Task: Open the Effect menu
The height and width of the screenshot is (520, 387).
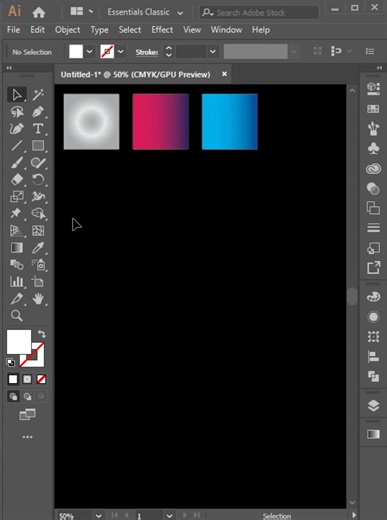Action: (162, 30)
